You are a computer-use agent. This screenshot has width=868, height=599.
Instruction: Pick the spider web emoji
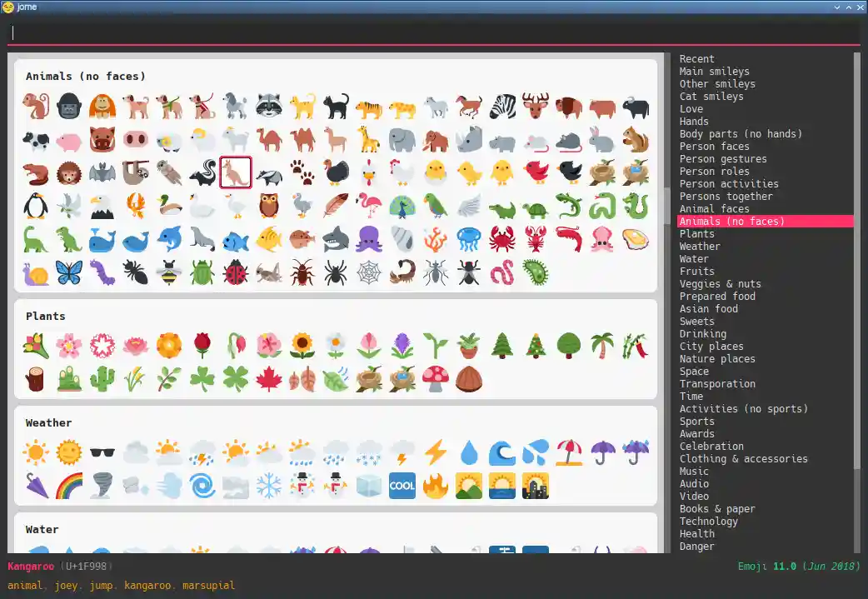369,272
